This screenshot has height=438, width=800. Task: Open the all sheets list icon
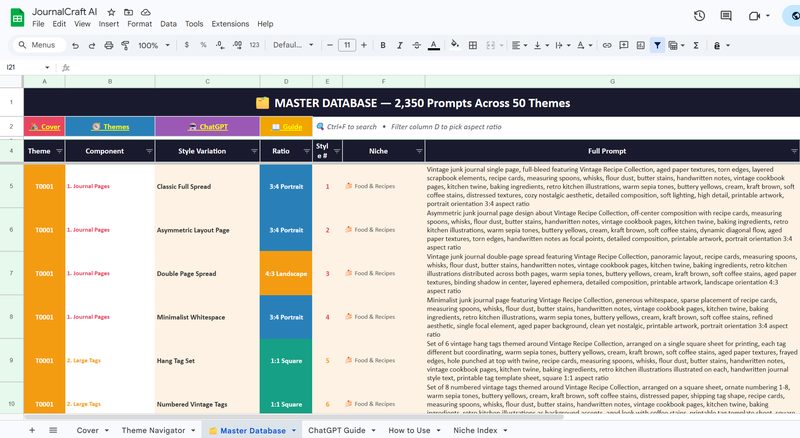[x=53, y=430]
